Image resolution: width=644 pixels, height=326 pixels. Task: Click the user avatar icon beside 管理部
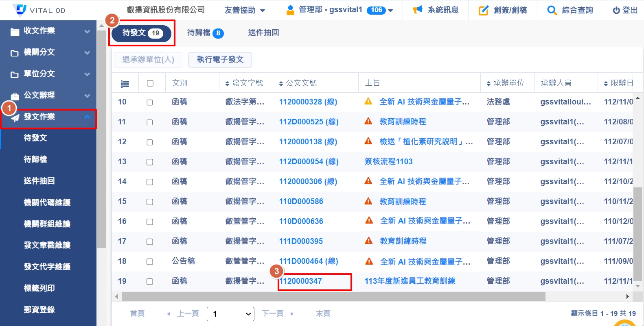pos(290,10)
